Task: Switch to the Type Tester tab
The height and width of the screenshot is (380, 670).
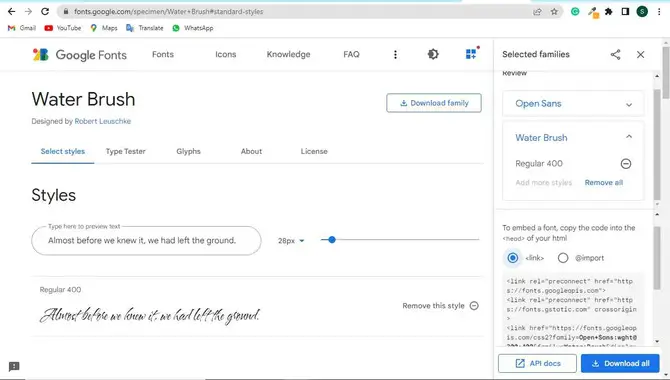Action: click(126, 151)
